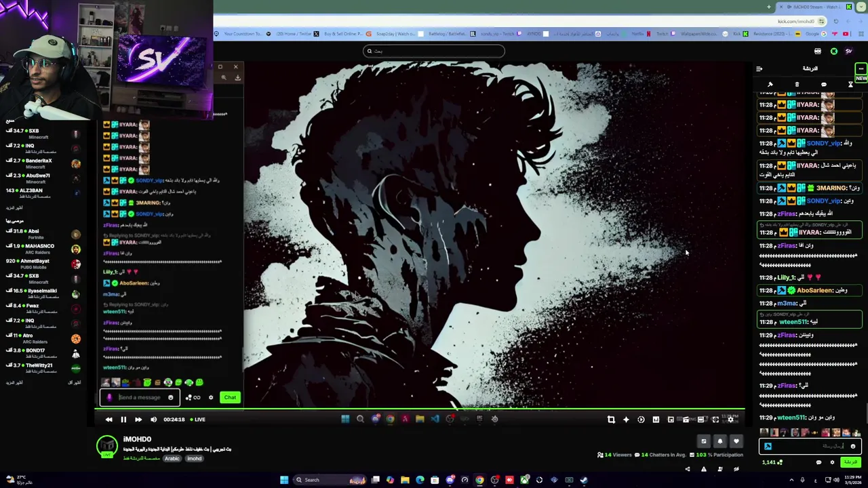This screenshot has height=488, width=868.
Task: Open ilyaselmaliki channel in sidebar
Action: pyautogui.click(x=43, y=293)
